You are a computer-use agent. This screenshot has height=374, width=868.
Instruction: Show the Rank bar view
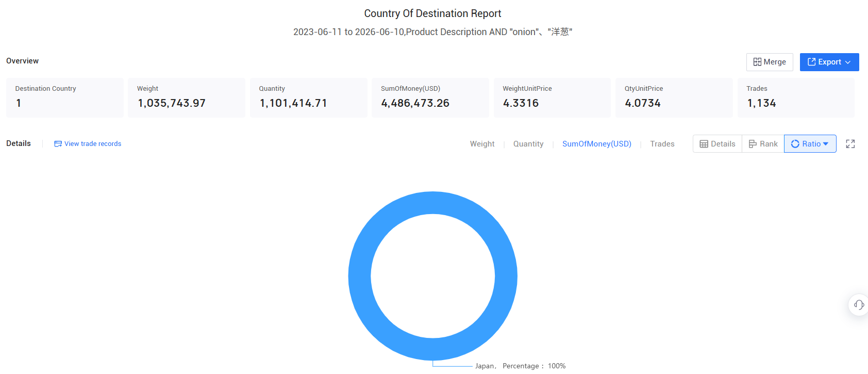click(x=763, y=144)
